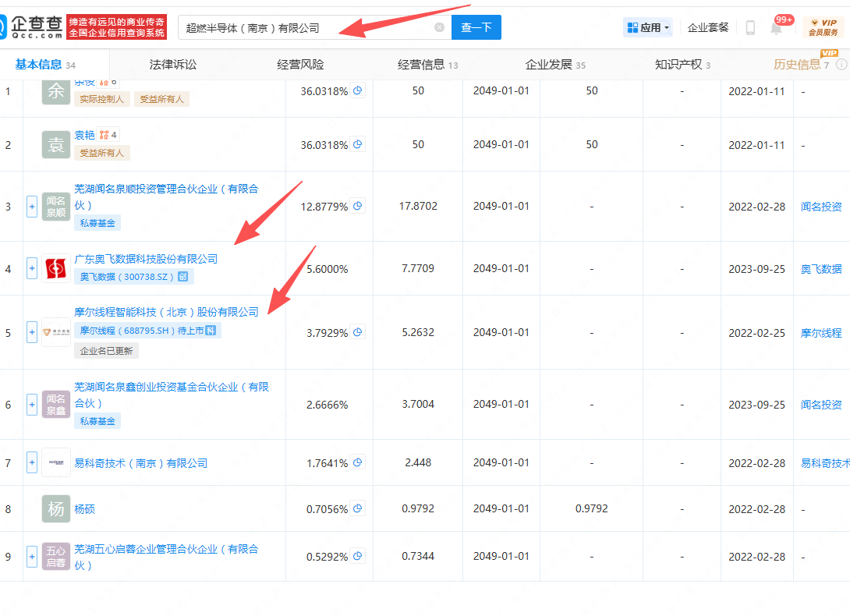The width and height of the screenshot is (850, 616).
Task: Expand row 6 芜湖闻名泉鑫 shareholder
Action: point(32,405)
